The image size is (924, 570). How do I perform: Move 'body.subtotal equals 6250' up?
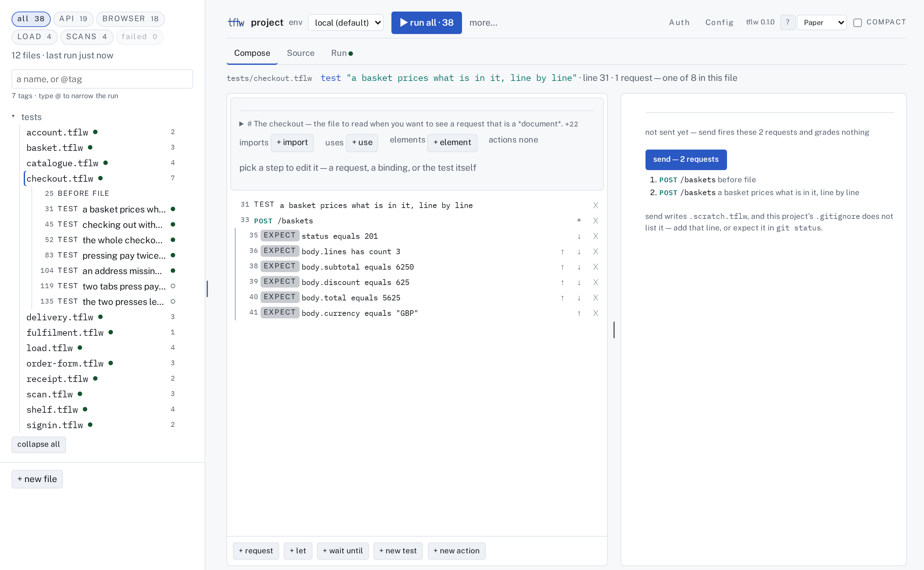pos(562,267)
